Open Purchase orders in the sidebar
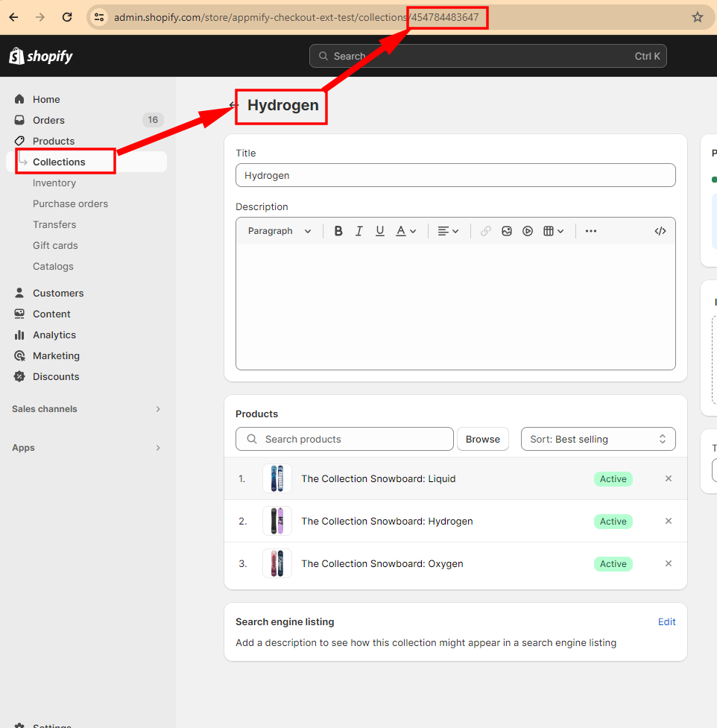This screenshot has height=728, width=717. pyautogui.click(x=70, y=204)
